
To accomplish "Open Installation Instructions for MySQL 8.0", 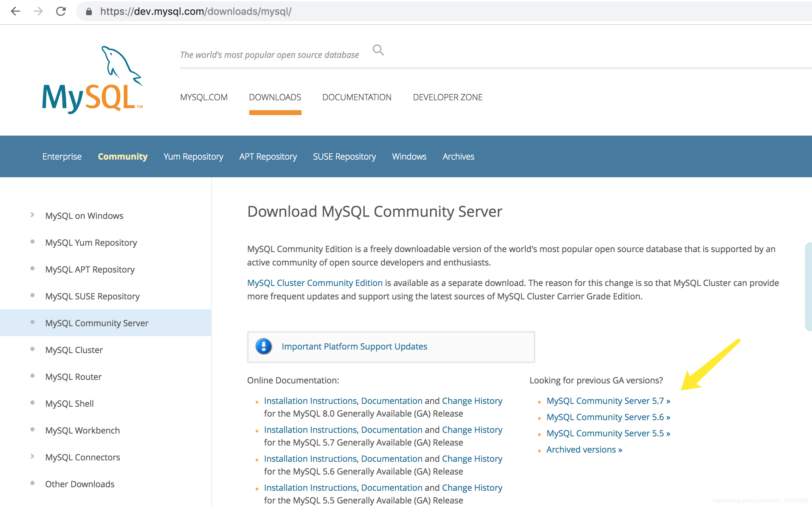I will tap(311, 401).
